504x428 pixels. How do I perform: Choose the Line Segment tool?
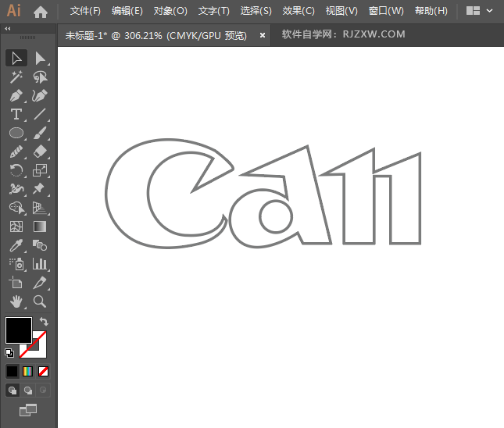40,114
